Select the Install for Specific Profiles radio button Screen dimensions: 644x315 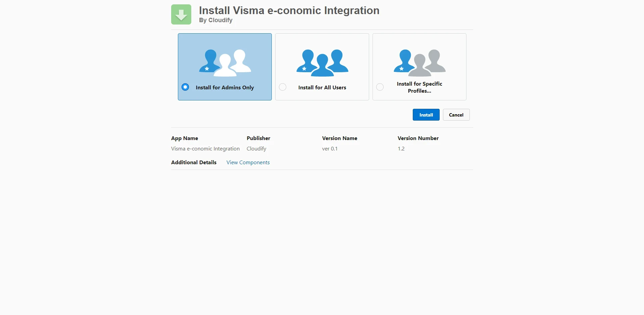380,87
